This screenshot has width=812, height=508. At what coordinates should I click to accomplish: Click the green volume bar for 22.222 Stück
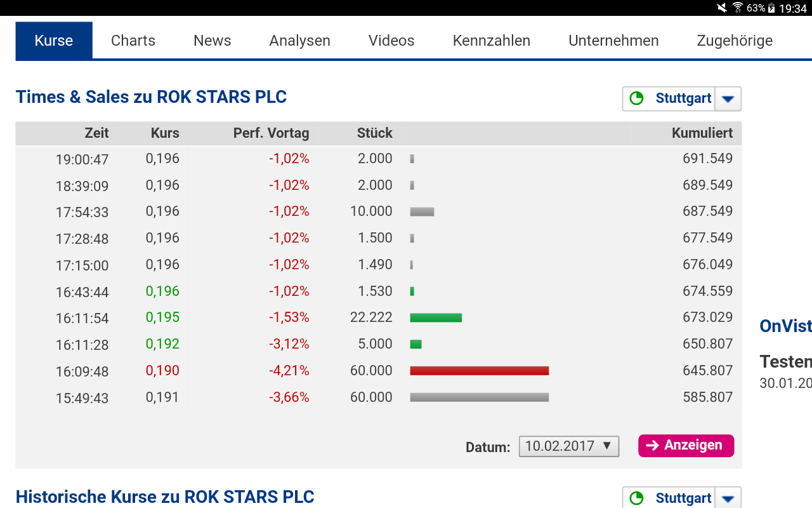[436, 317]
